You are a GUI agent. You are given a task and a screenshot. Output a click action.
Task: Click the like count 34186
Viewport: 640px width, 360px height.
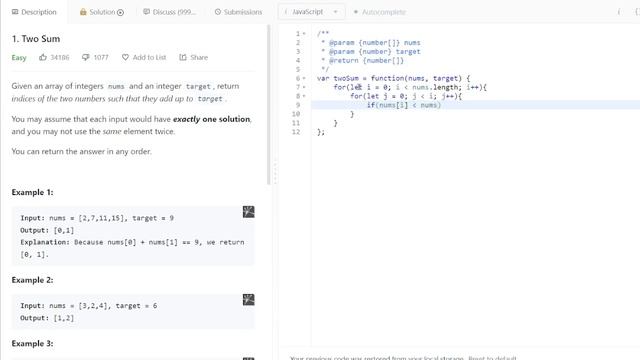coord(60,57)
